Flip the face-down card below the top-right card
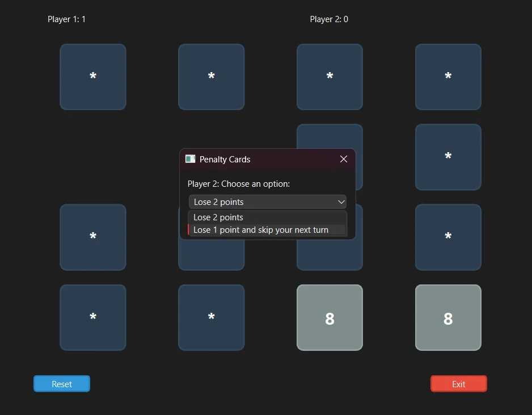Viewport: 532px width, 415px height. click(448, 157)
